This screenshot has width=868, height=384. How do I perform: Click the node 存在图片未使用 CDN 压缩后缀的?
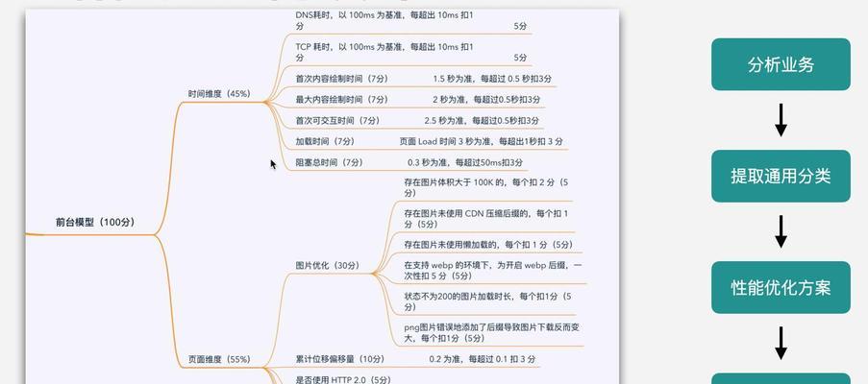(x=486, y=219)
